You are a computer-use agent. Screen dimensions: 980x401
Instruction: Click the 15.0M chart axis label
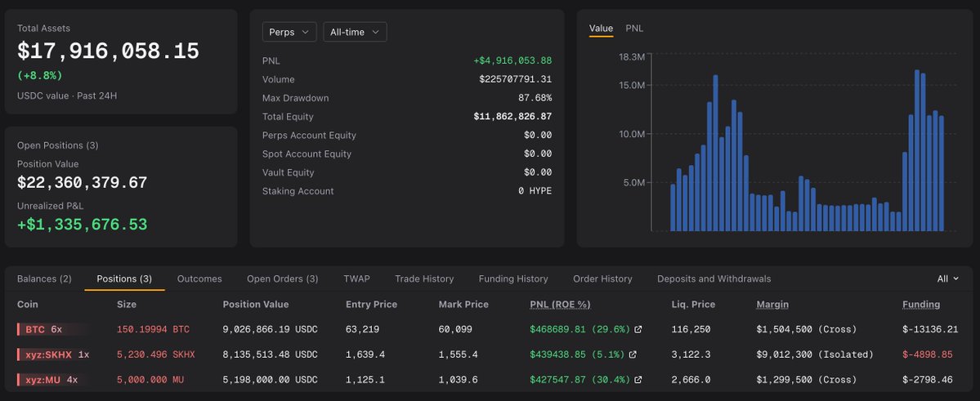click(x=632, y=85)
